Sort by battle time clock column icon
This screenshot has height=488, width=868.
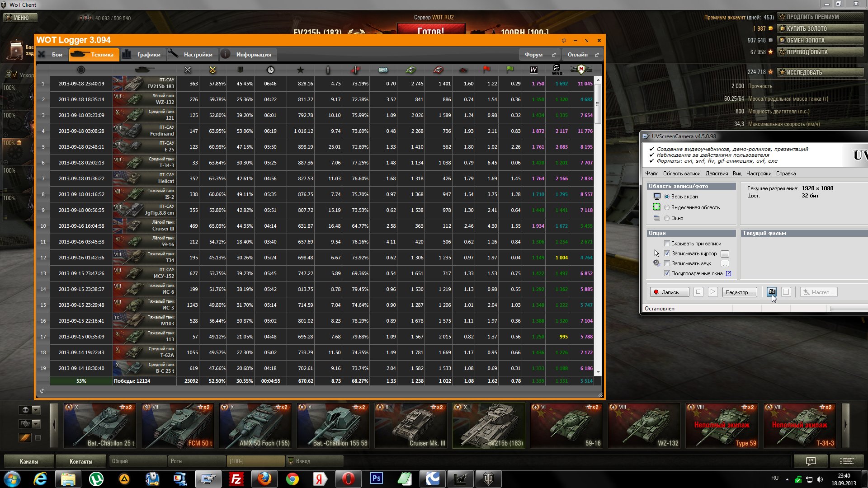pos(270,70)
